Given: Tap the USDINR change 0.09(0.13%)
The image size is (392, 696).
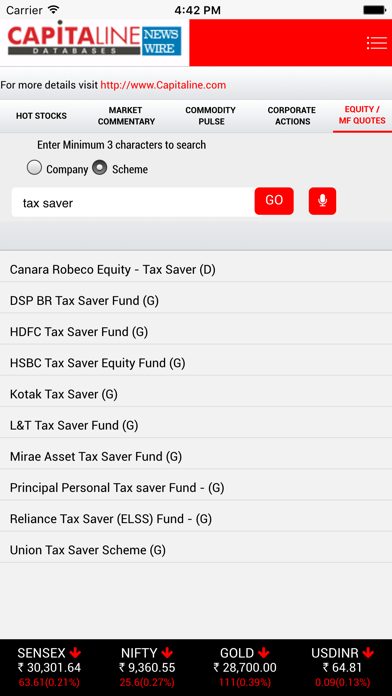Looking at the screenshot, I should [342, 682].
